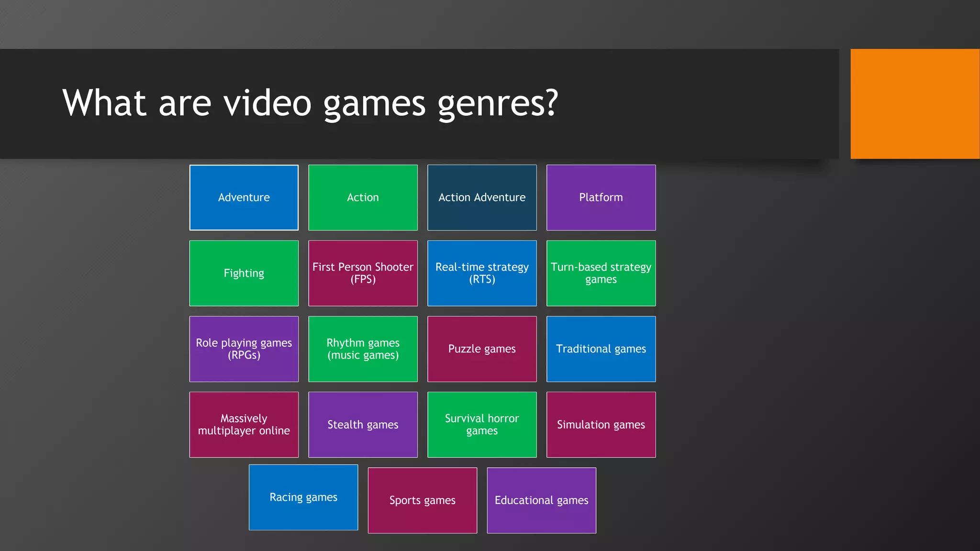Open the Simulation games tile
This screenshot has width=980, height=551.
601,424
